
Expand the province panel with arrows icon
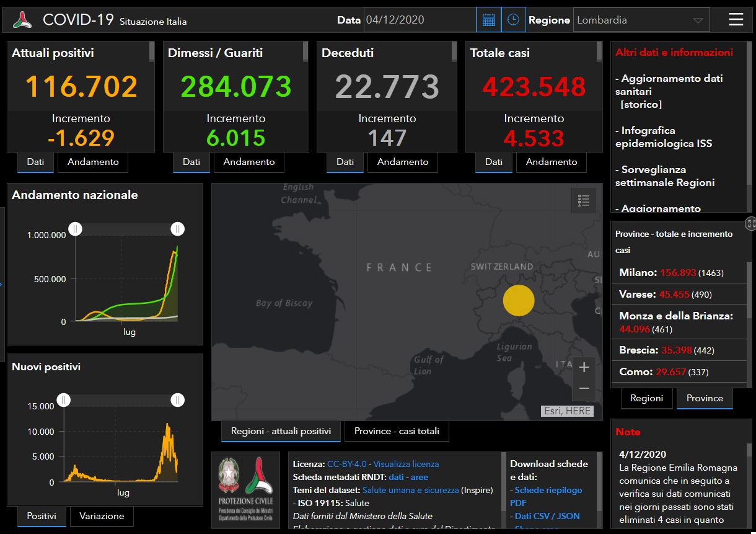coord(750,224)
